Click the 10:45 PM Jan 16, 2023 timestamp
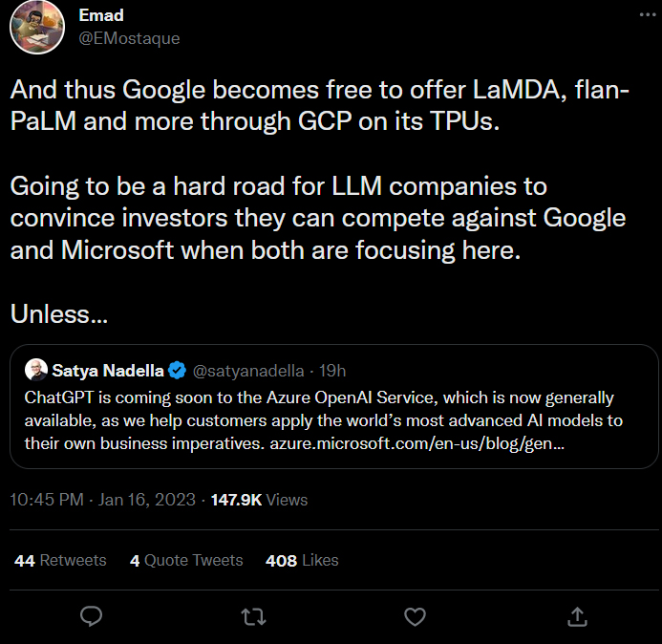 coord(102,499)
